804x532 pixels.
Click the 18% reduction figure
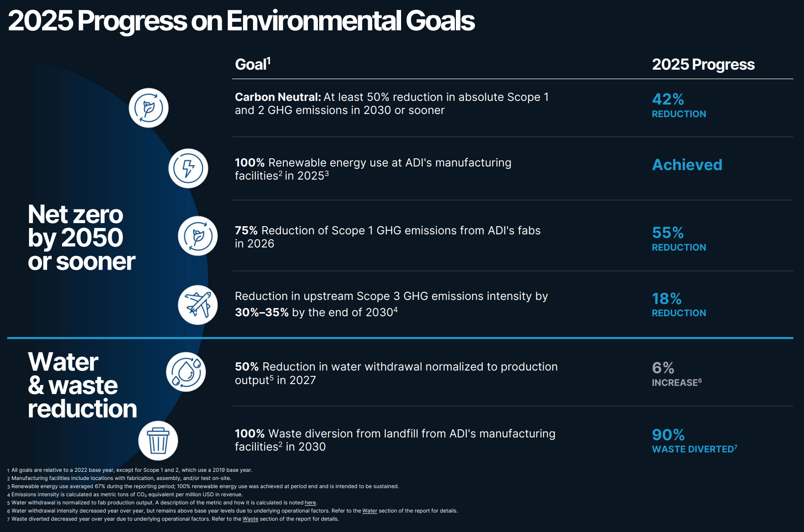click(679, 304)
